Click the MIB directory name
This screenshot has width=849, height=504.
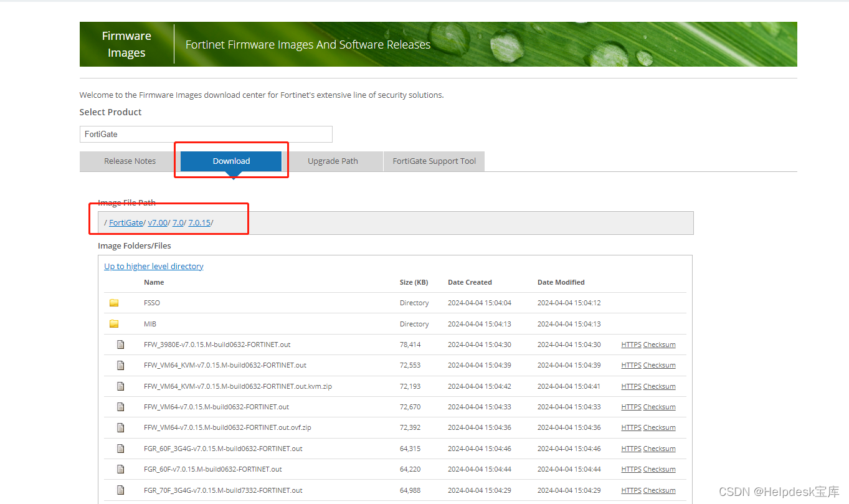coord(150,324)
